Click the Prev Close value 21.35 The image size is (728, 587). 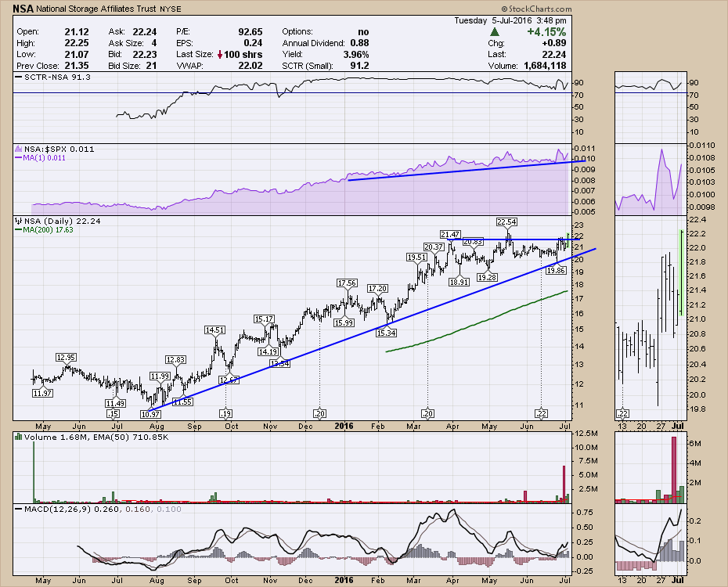coord(77,66)
